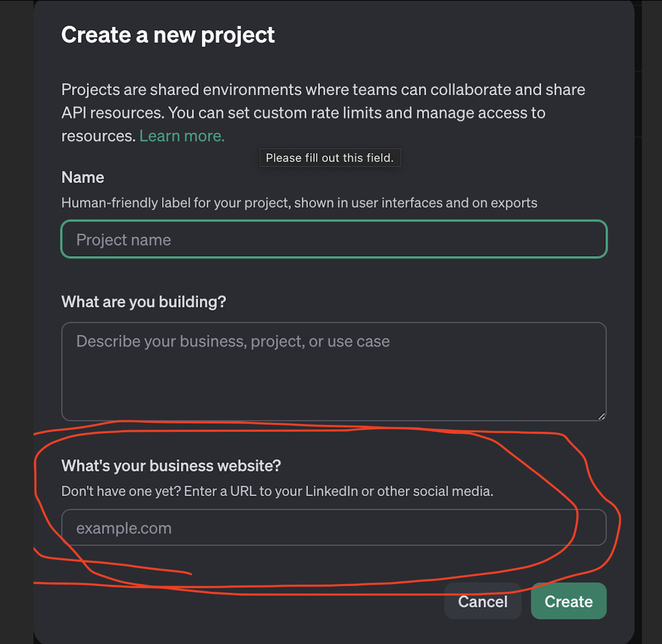The height and width of the screenshot is (644, 662).
Task: Click Cancel to dismiss the dialog
Action: pyautogui.click(x=482, y=601)
